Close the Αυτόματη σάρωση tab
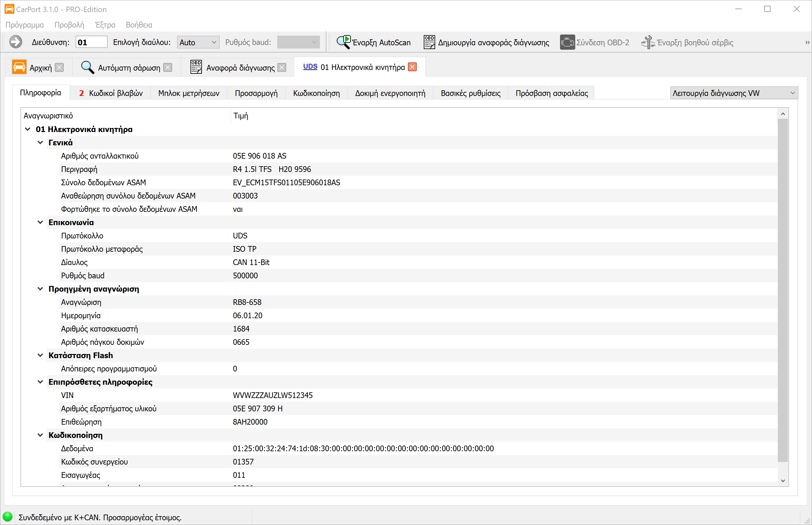The image size is (812, 525). (x=168, y=67)
